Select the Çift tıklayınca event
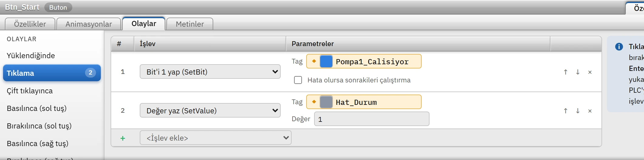This screenshot has width=644, height=160. (52, 91)
